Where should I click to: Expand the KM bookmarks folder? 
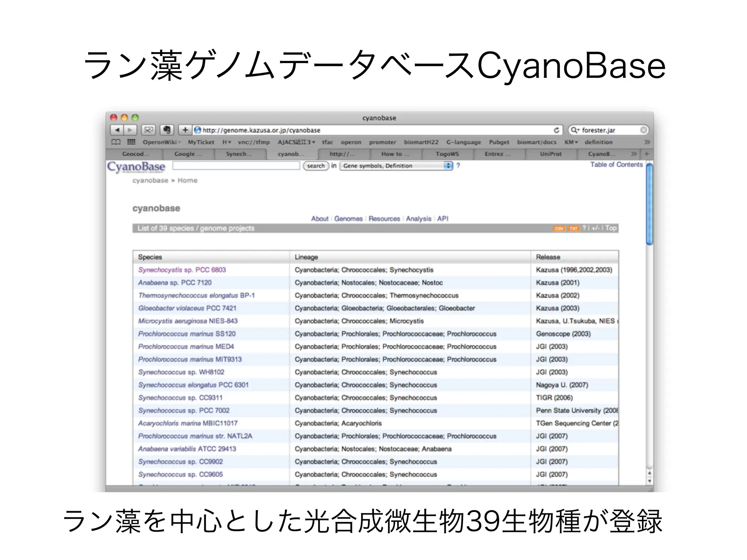tap(571, 142)
